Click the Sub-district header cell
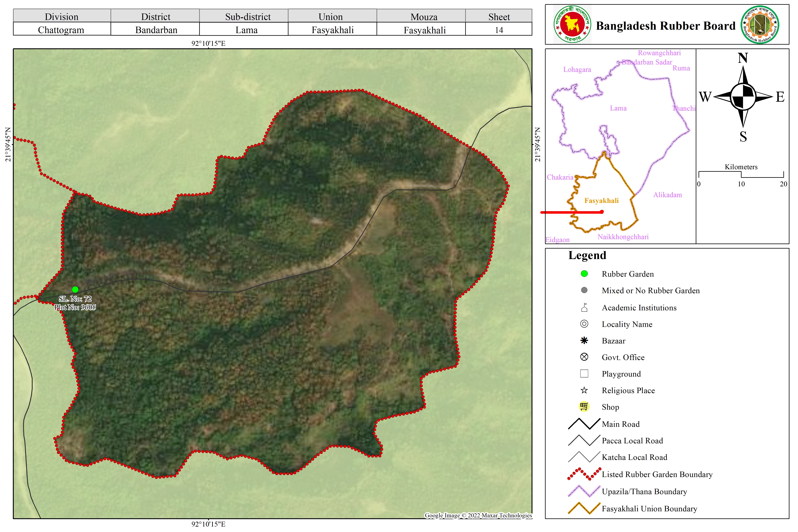 tap(248, 17)
